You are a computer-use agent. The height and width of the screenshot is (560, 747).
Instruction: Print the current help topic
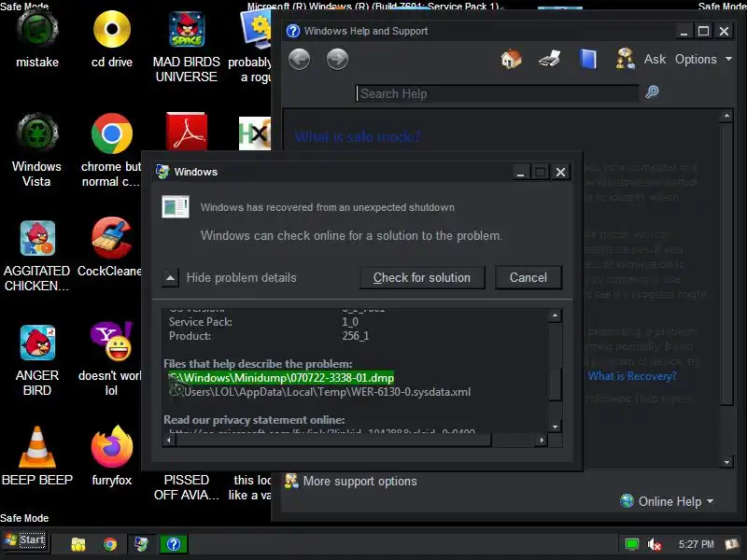549,59
